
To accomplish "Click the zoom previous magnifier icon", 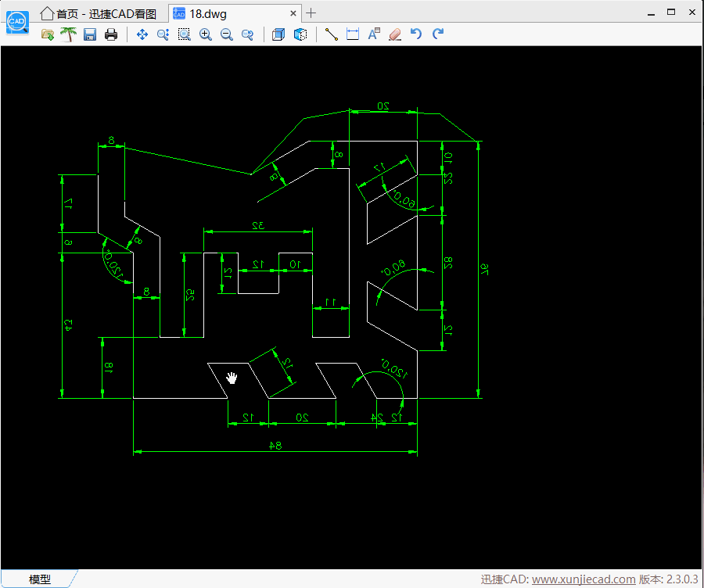I will point(247,34).
